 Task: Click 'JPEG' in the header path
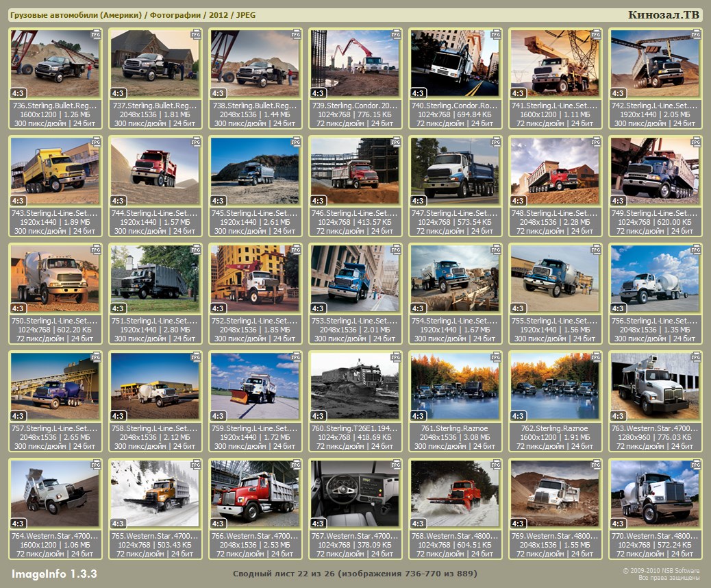click(246, 15)
